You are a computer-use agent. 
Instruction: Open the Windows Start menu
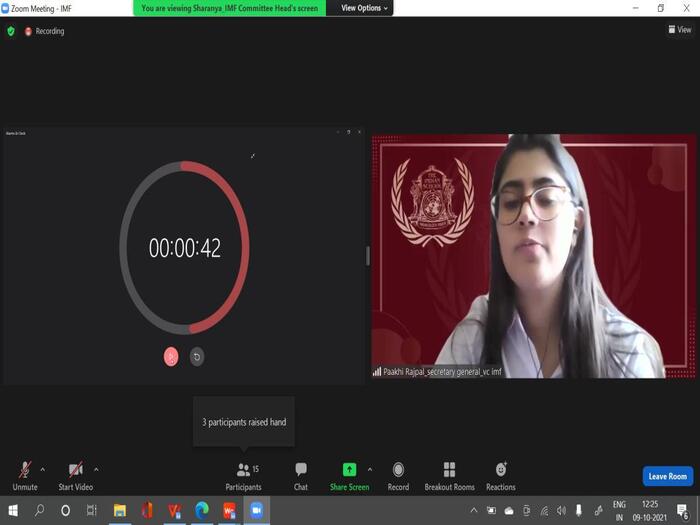pyautogui.click(x=13, y=510)
